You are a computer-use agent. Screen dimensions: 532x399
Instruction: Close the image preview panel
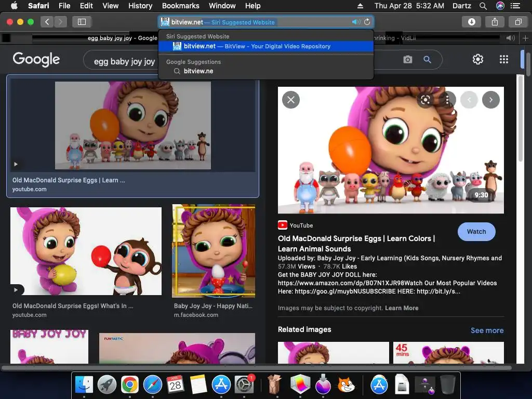pyautogui.click(x=291, y=100)
